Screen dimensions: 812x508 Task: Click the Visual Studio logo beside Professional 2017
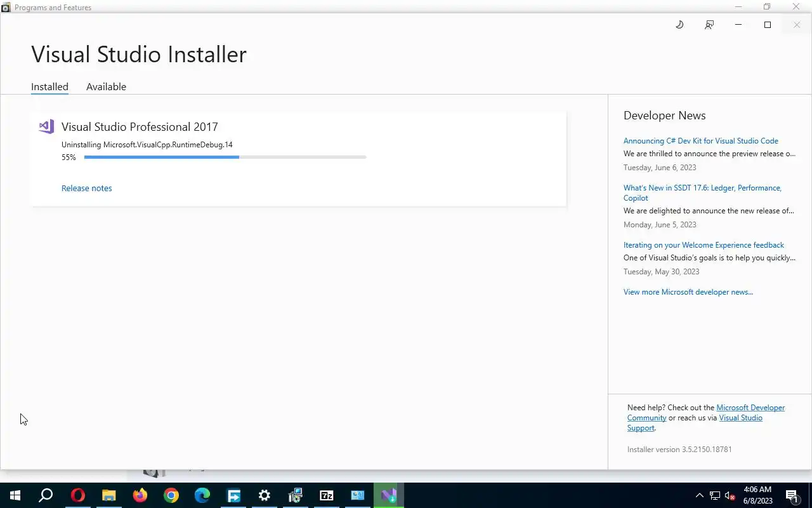click(x=46, y=126)
